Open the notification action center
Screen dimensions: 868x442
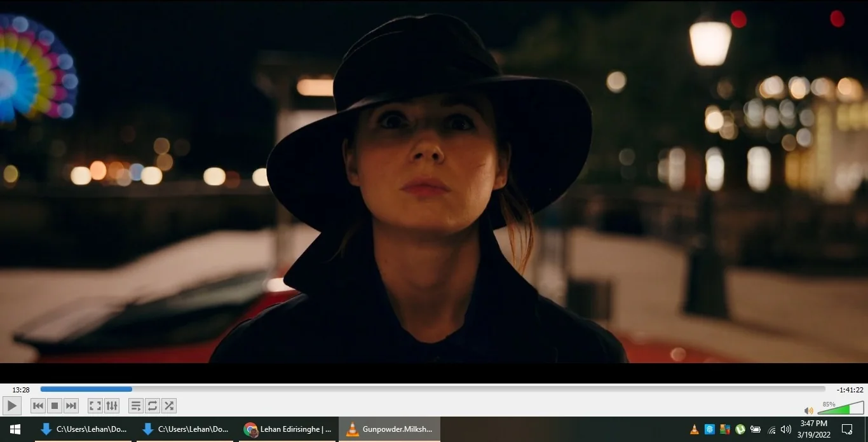(x=847, y=429)
